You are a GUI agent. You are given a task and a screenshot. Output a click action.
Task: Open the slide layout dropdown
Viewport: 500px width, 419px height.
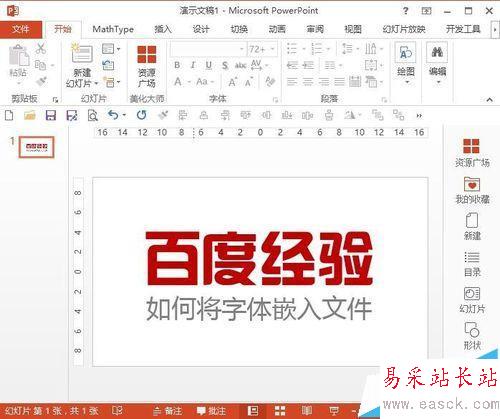[x=111, y=49]
